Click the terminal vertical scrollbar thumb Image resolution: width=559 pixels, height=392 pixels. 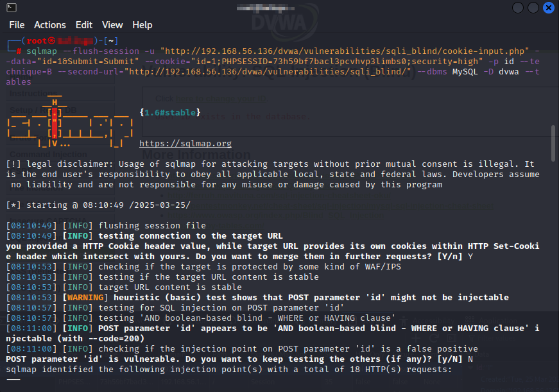coord(553,143)
